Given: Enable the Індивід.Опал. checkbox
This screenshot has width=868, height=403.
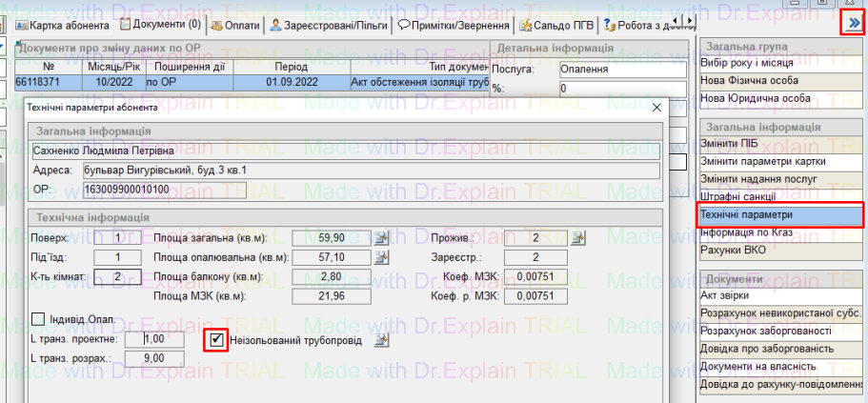Looking at the screenshot, I should tap(39, 318).
